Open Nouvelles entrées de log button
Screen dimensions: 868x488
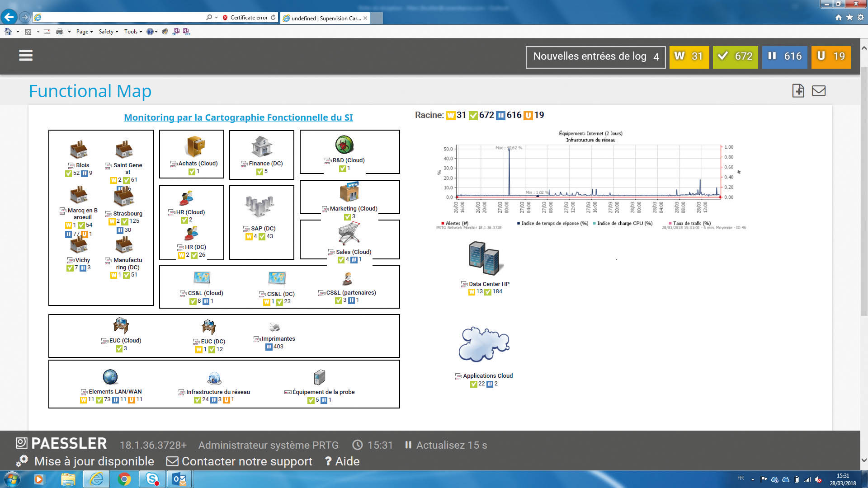tap(595, 57)
